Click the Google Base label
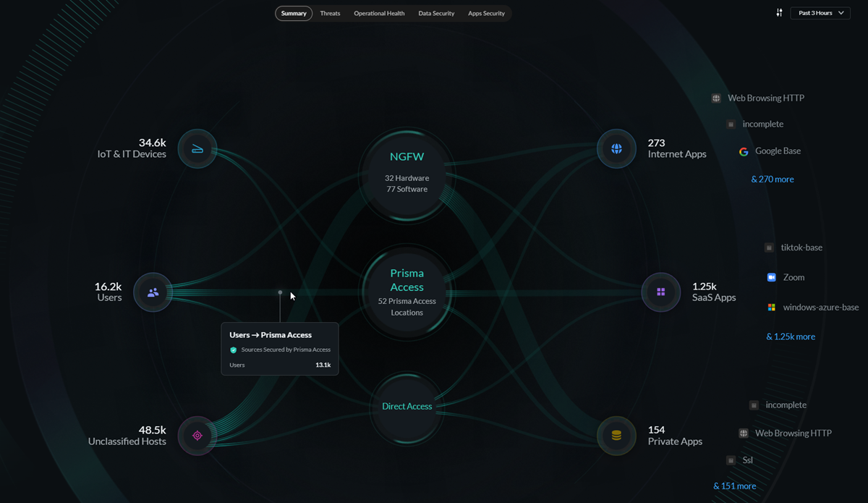Image resolution: width=868 pixels, height=503 pixels. [x=778, y=151]
